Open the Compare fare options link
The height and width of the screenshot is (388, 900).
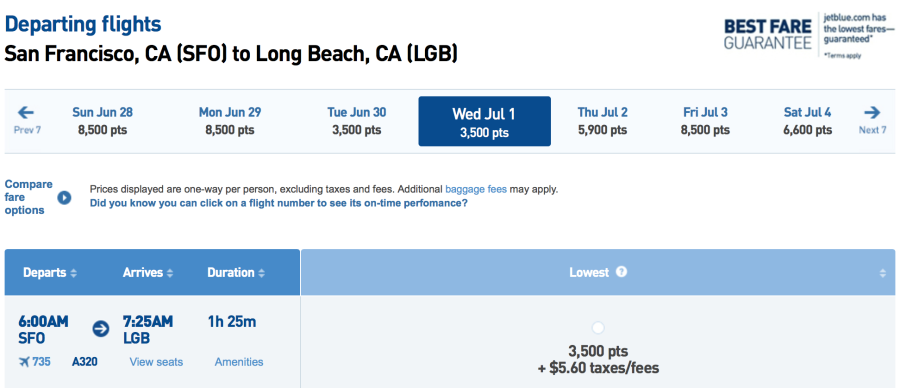(29, 197)
